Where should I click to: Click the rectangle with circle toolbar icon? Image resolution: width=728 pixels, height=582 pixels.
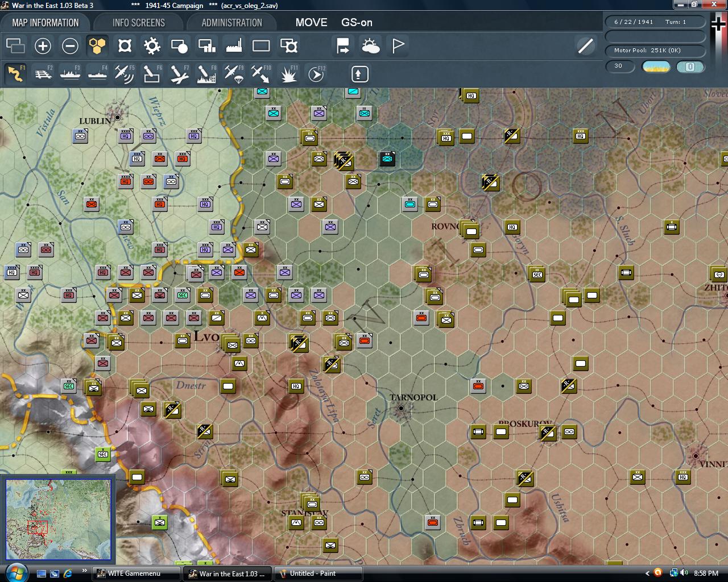click(179, 46)
